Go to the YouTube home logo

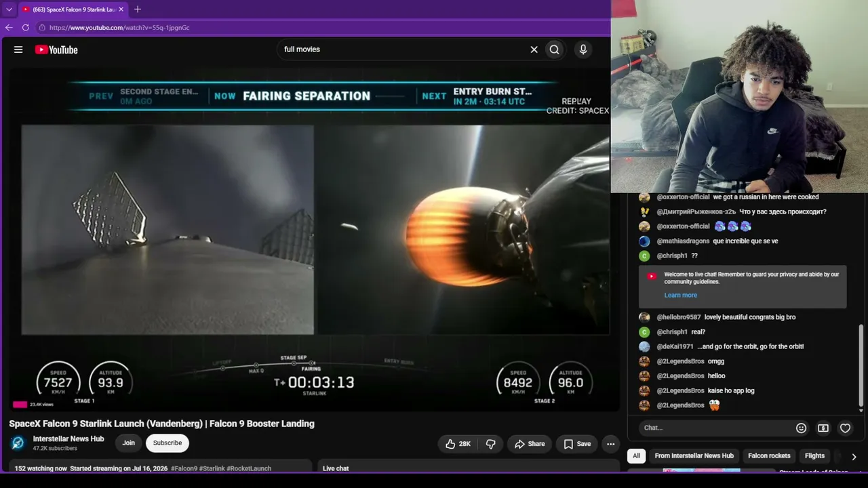(56, 49)
